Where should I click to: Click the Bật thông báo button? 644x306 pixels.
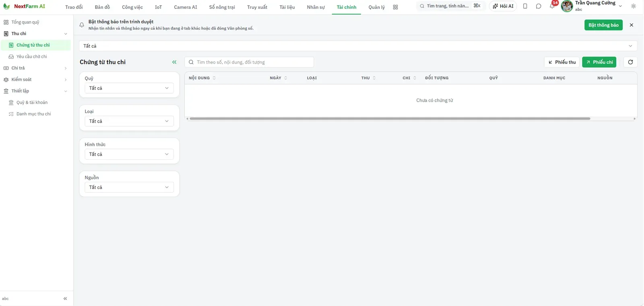(603, 25)
